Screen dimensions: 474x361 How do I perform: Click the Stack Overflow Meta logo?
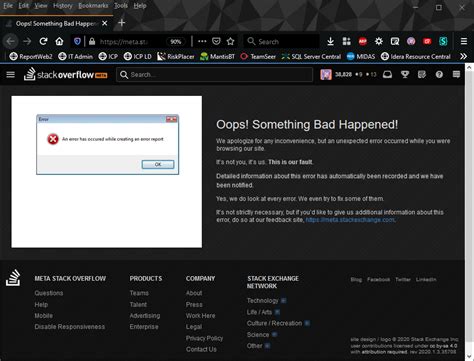66,74
